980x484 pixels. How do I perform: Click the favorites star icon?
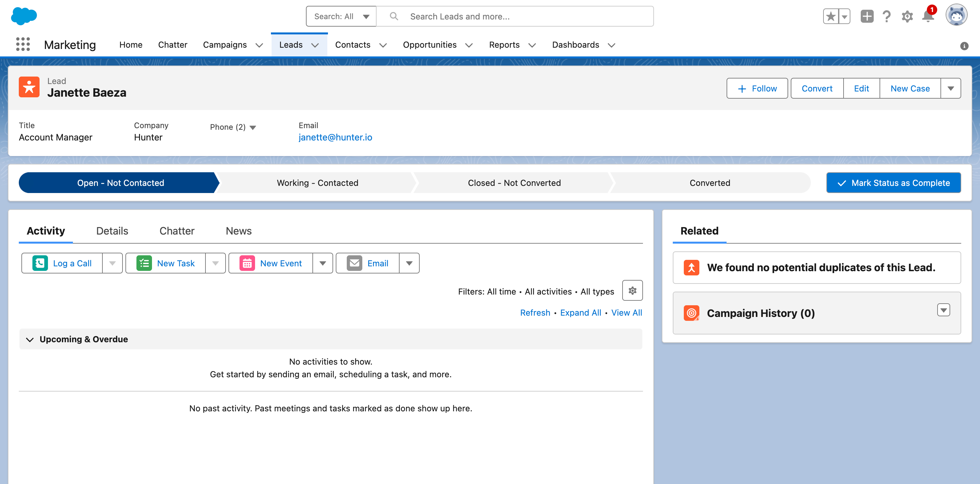click(x=831, y=16)
